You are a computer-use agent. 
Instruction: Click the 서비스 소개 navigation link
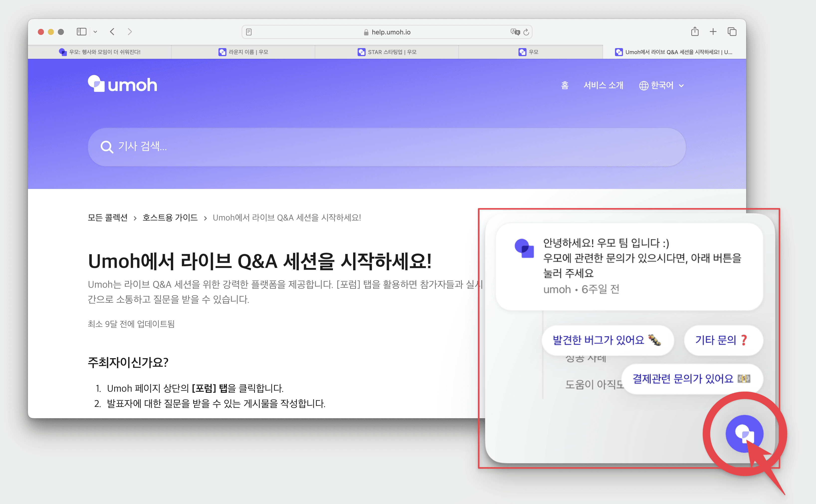603,85
